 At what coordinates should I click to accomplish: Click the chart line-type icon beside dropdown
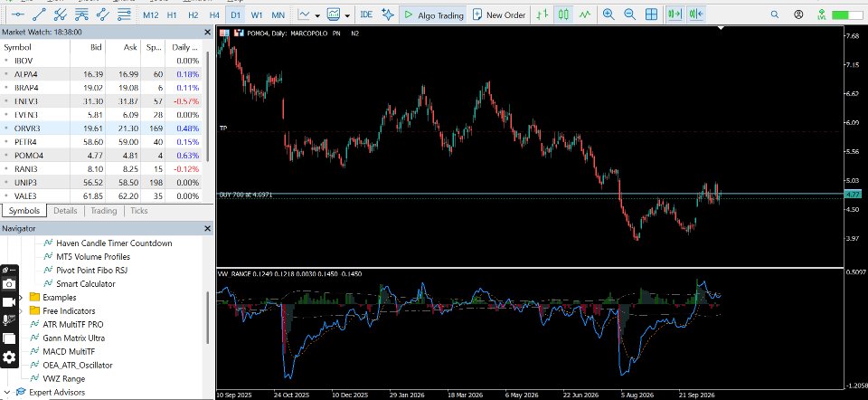(304, 15)
